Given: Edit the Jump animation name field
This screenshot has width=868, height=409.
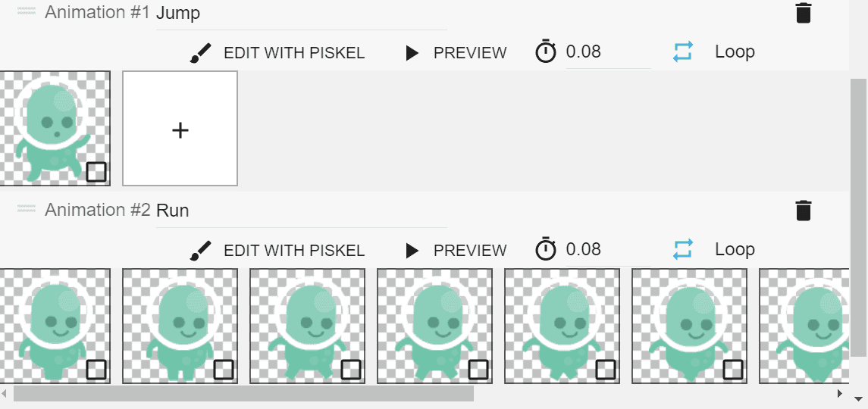Looking at the screenshot, I should point(300,14).
